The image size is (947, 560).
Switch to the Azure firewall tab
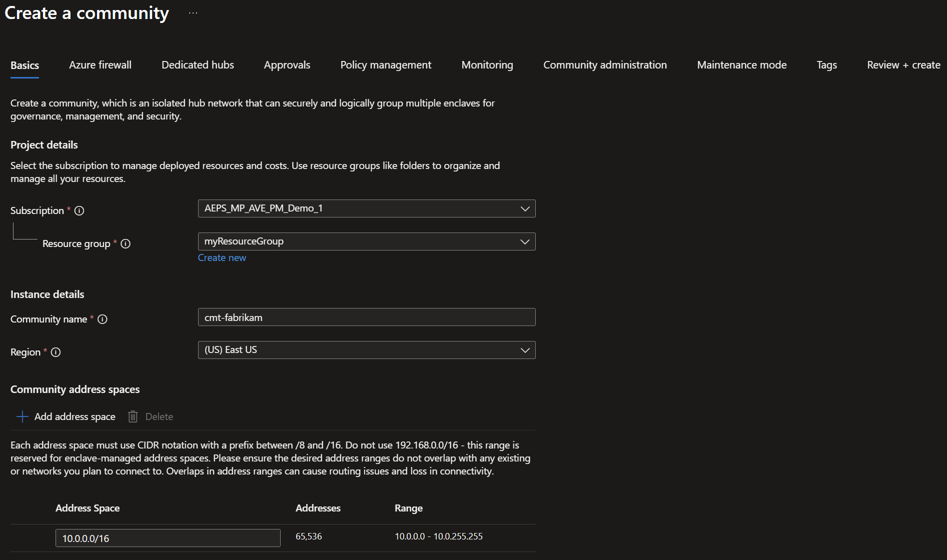(x=100, y=65)
